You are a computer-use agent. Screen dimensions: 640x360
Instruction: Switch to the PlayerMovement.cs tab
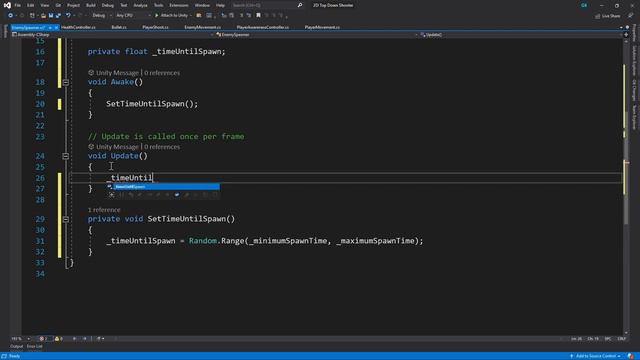pyautogui.click(x=322, y=27)
